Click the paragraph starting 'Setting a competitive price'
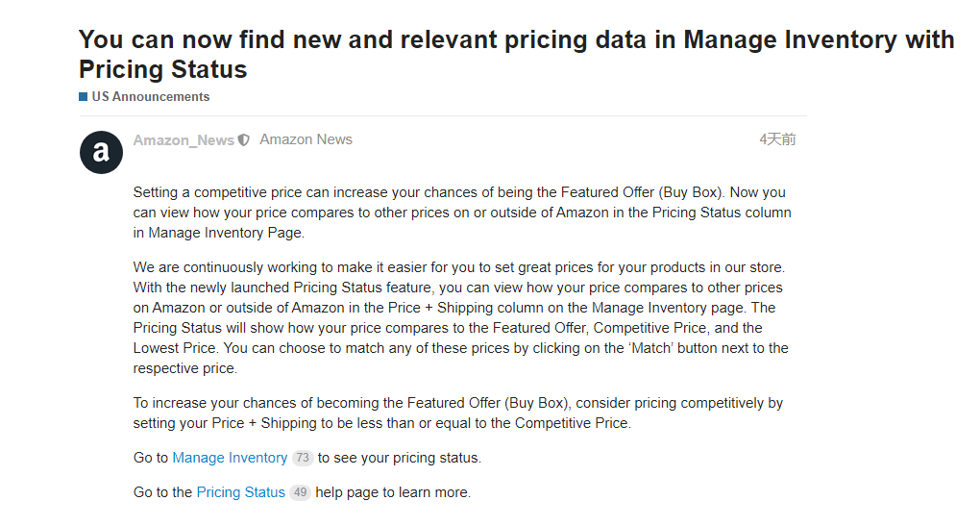 461,213
